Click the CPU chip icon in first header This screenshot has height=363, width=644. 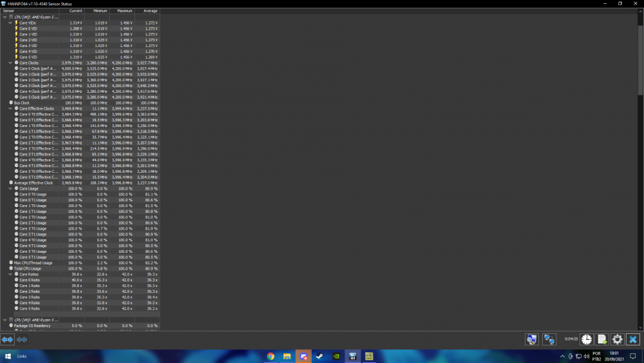(11, 17)
